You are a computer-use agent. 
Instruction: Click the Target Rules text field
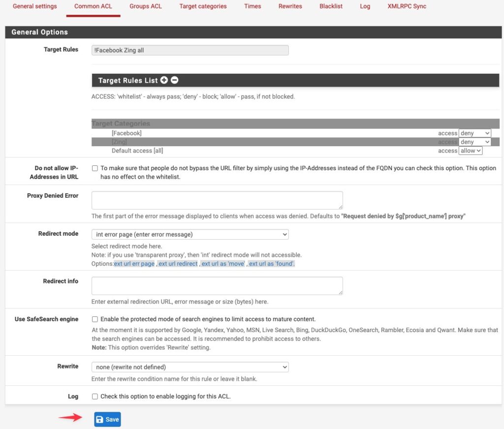[190, 50]
